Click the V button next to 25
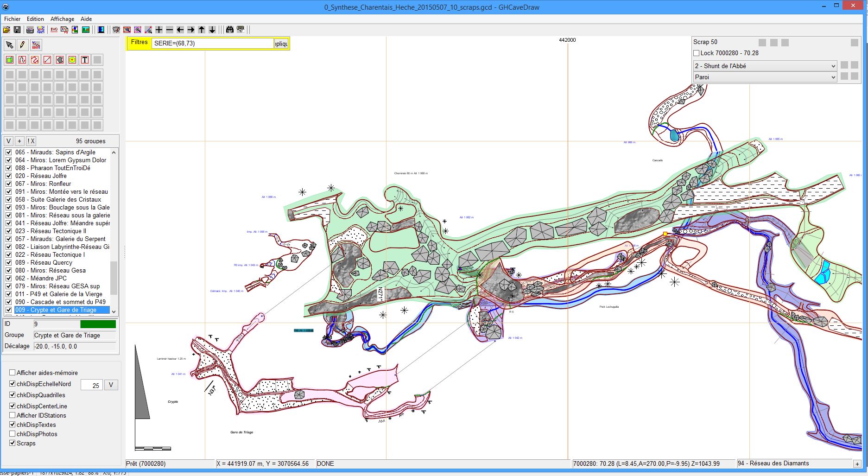868x476 pixels. [111, 385]
